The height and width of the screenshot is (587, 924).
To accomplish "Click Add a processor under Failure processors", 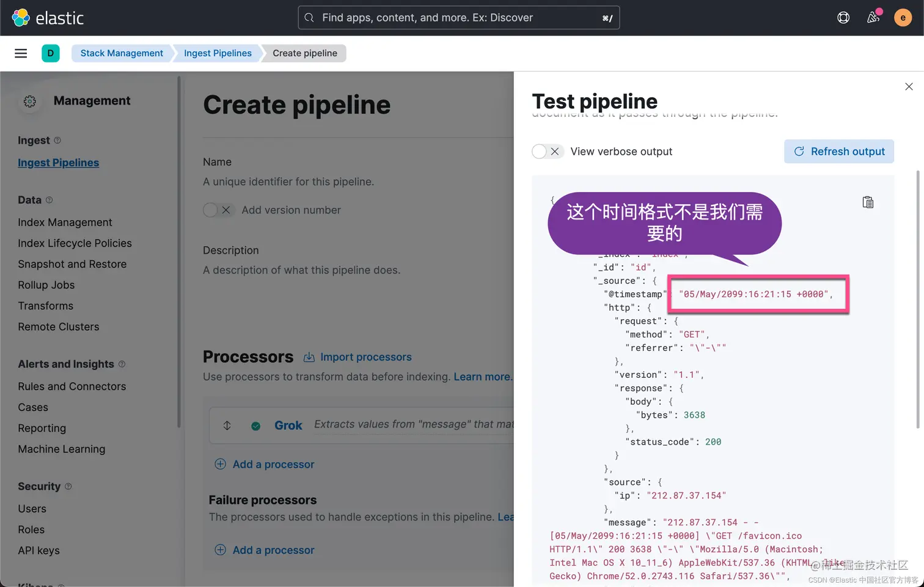I will point(273,550).
